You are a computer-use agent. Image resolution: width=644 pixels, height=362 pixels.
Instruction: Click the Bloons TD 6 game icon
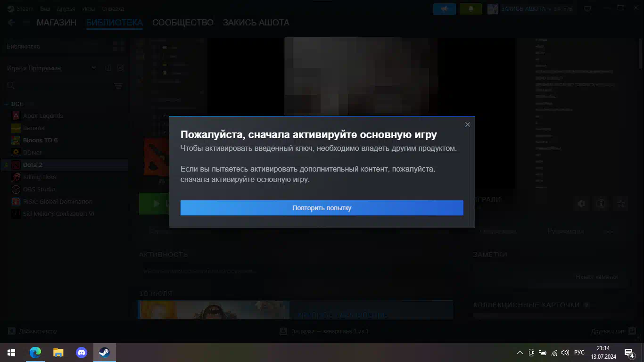16,140
